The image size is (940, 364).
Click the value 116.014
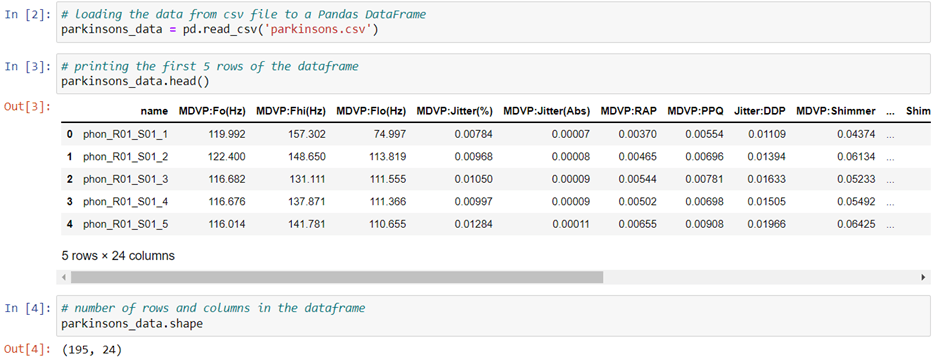228,224
